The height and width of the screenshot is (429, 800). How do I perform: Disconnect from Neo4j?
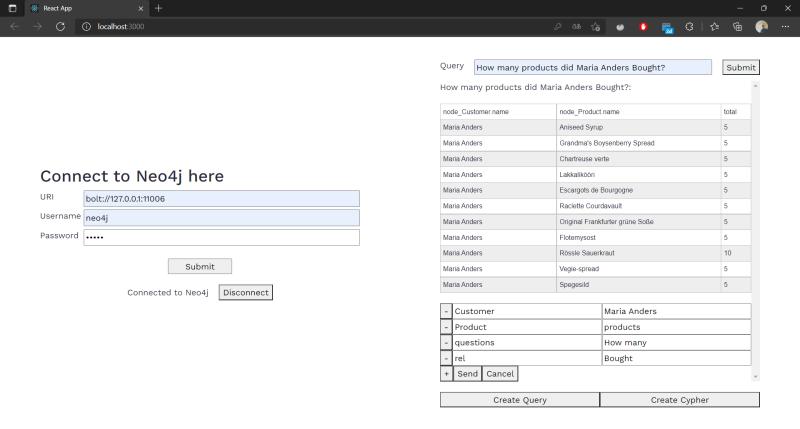pyautogui.click(x=245, y=293)
